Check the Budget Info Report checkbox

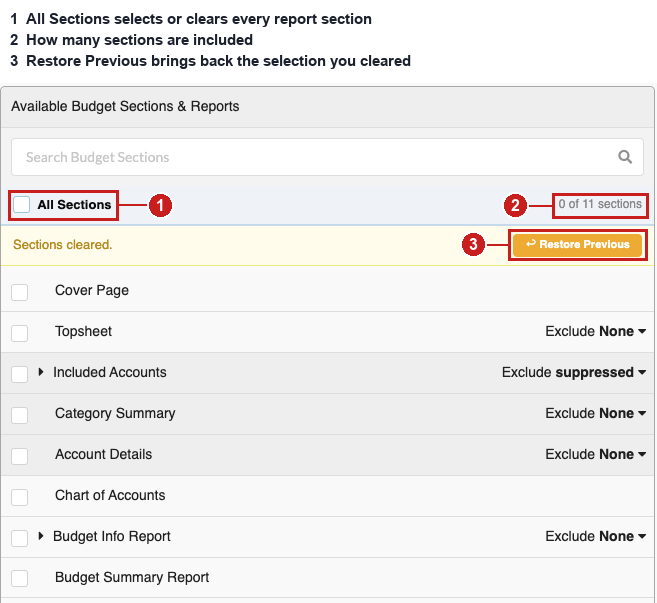click(20, 538)
